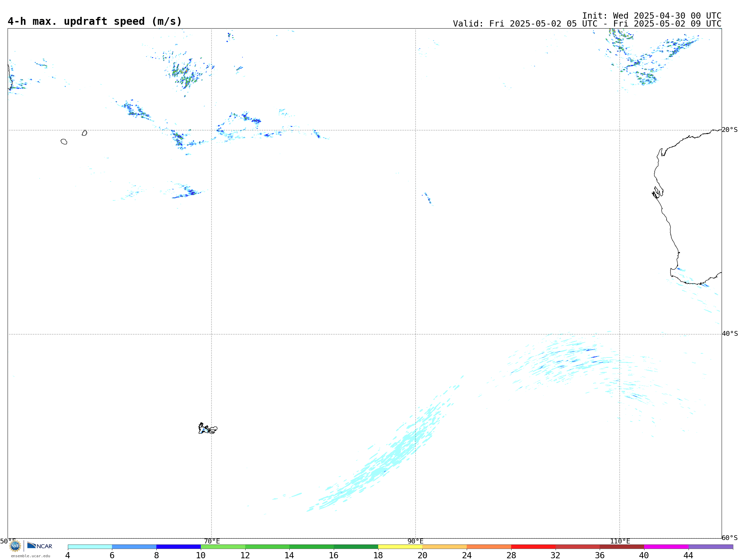Choose the yellow 18–20 colorbar segment
The height and width of the screenshot is (560, 744).
(x=400, y=547)
